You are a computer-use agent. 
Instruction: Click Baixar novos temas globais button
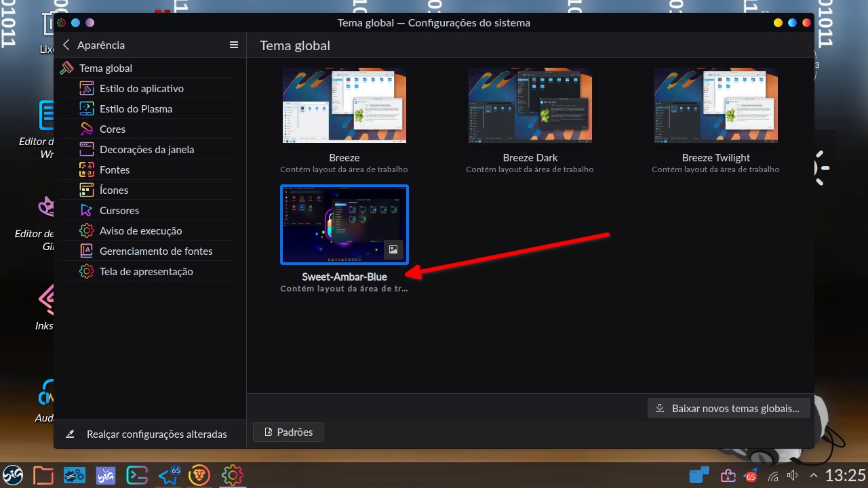point(729,409)
